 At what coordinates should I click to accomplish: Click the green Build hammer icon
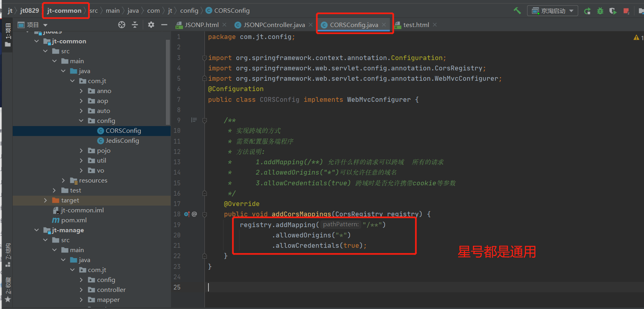pyautogui.click(x=517, y=11)
